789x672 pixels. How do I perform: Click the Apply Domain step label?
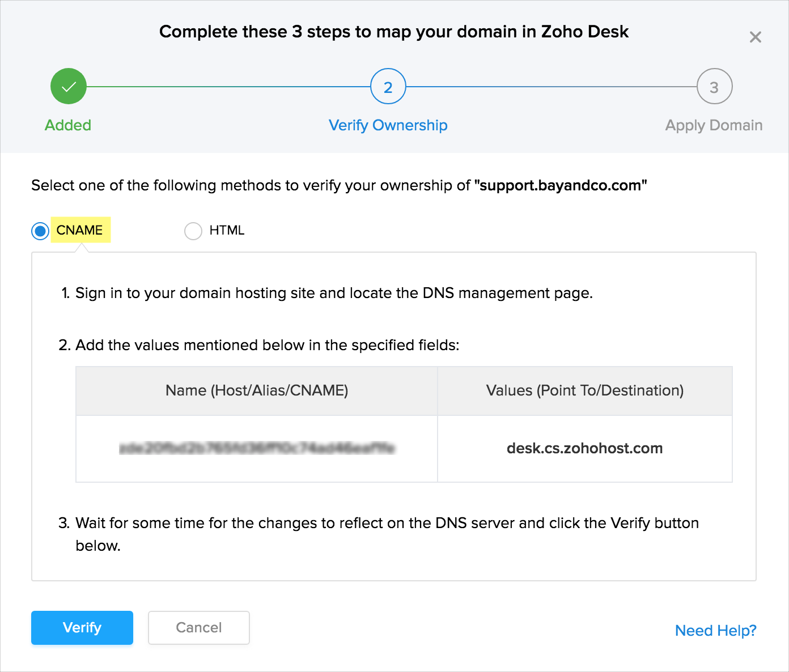[714, 125]
